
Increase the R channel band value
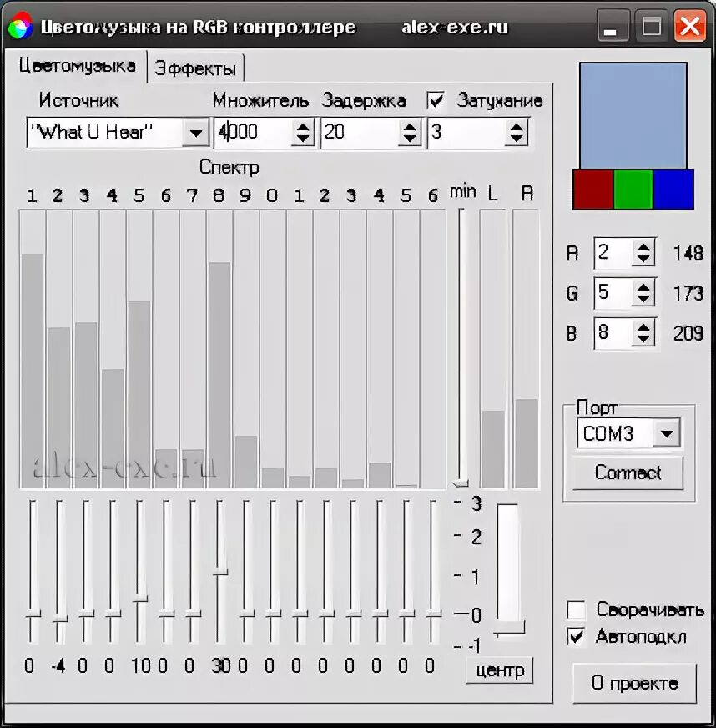[643, 247]
